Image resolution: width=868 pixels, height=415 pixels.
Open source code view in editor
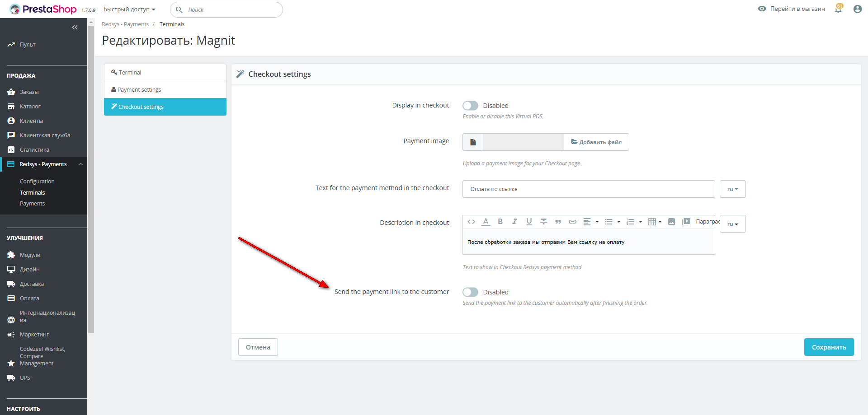[x=471, y=222]
